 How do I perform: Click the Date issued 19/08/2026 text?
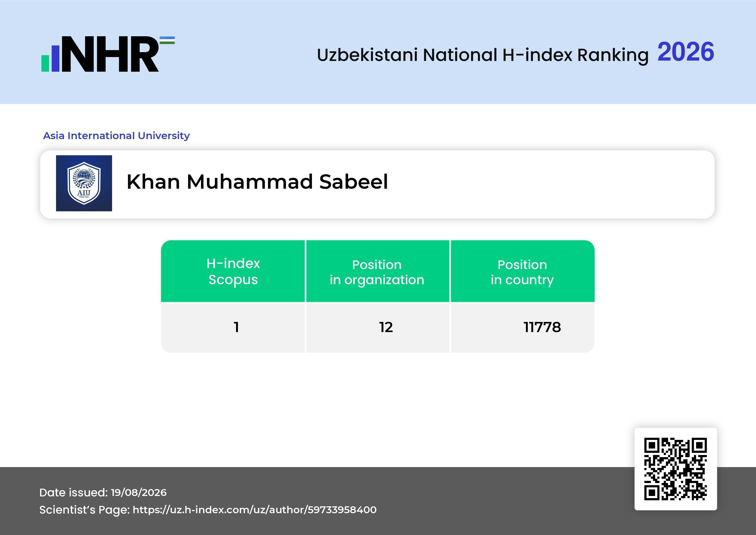[x=103, y=493]
